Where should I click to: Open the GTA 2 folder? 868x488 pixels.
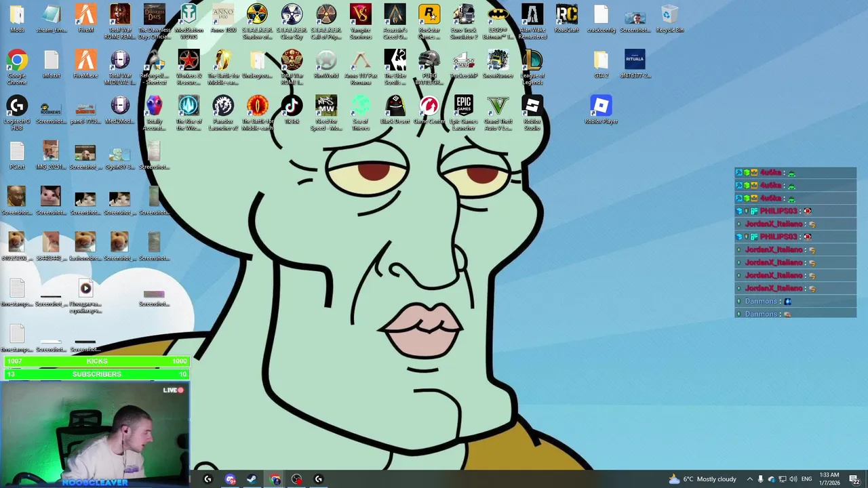[601, 64]
